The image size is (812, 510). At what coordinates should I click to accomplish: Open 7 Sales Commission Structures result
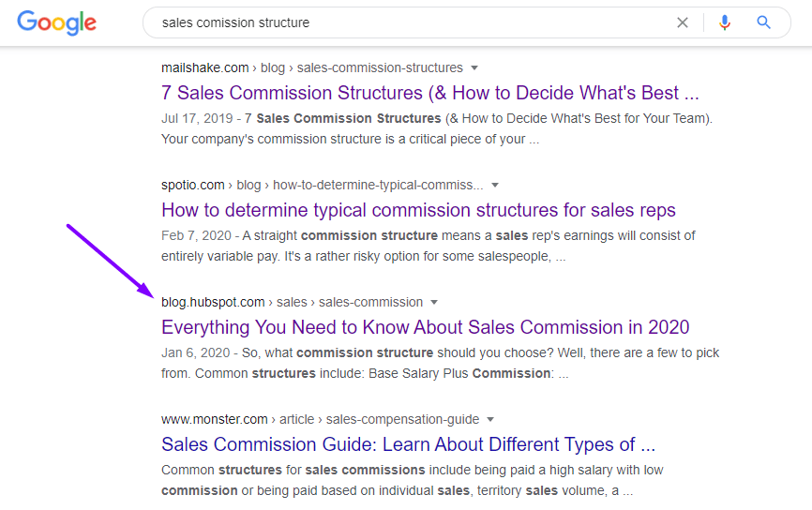pyautogui.click(x=430, y=93)
